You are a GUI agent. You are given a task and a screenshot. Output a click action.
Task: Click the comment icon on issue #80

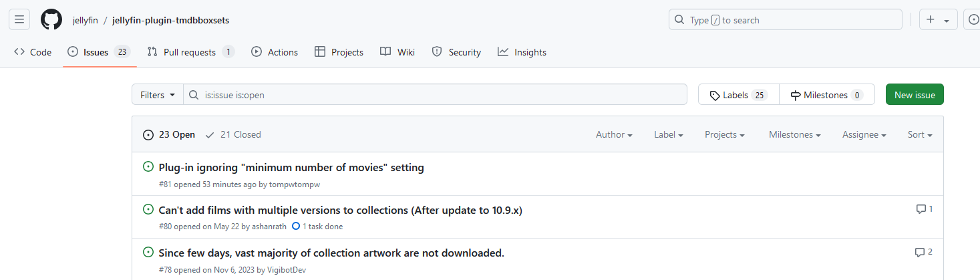pos(921,209)
